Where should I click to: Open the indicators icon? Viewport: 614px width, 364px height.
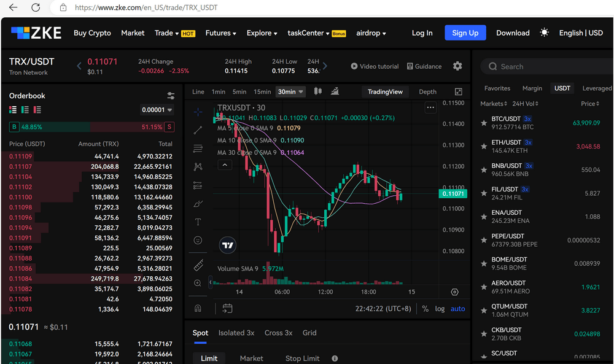(335, 91)
